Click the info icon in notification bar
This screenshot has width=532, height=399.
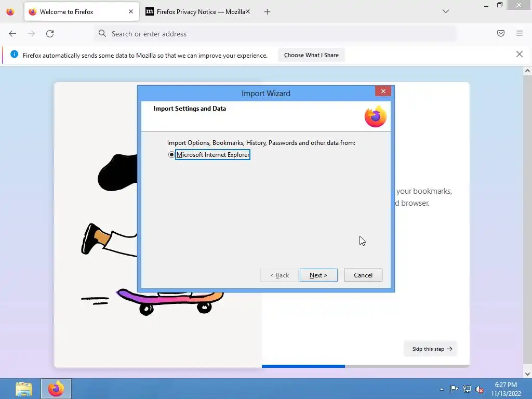pyautogui.click(x=14, y=54)
